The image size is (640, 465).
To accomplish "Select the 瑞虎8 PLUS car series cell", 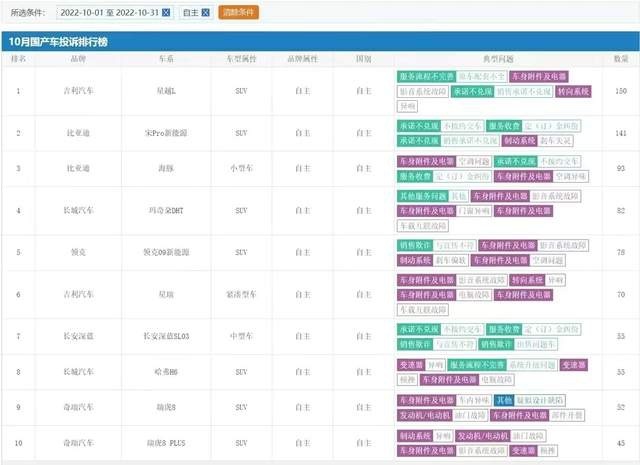I will pyautogui.click(x=166, y=443).
